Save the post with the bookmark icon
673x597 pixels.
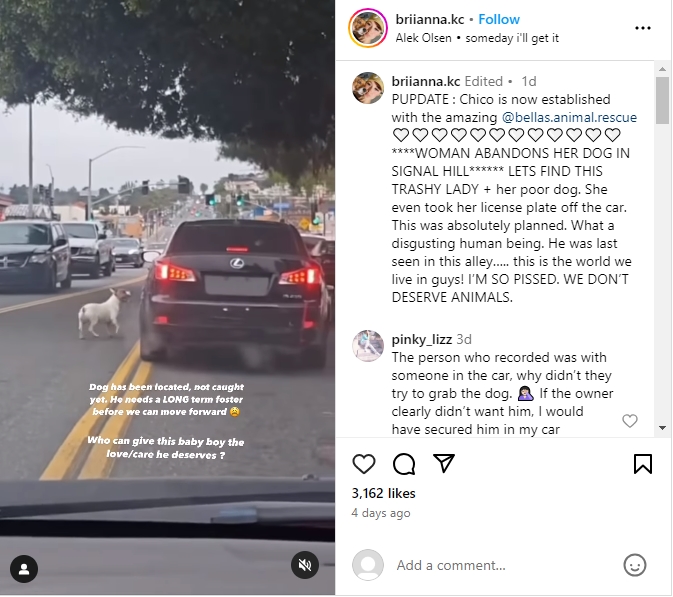tap(643, 464)
